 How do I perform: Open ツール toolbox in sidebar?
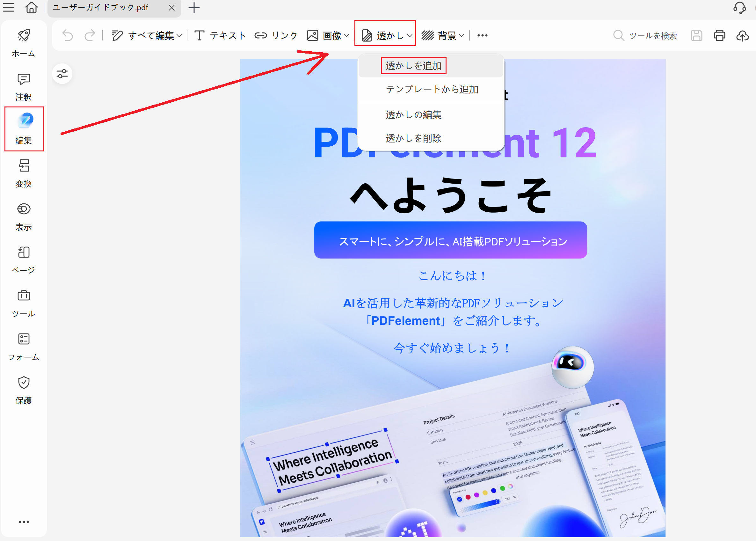click(x=24, y=303)
